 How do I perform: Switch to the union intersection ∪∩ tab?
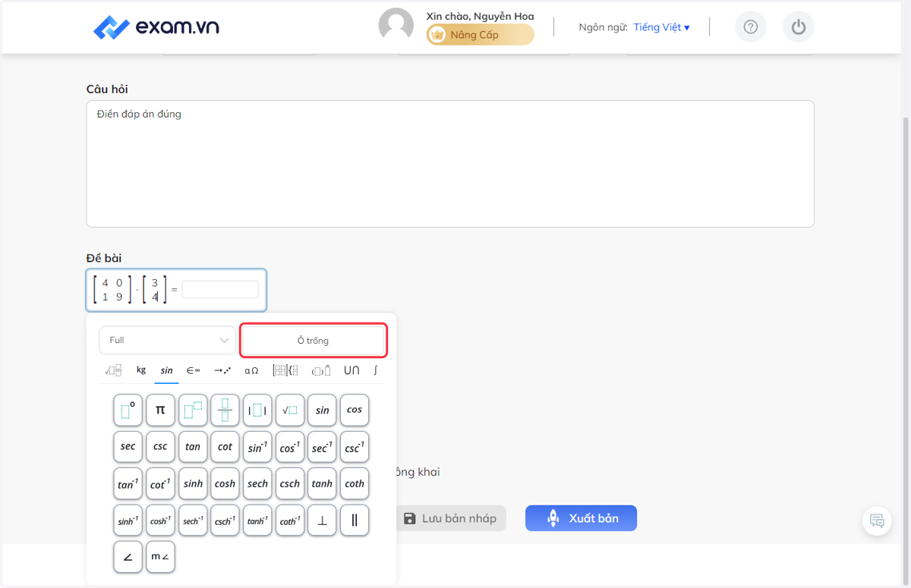(351, 370)
